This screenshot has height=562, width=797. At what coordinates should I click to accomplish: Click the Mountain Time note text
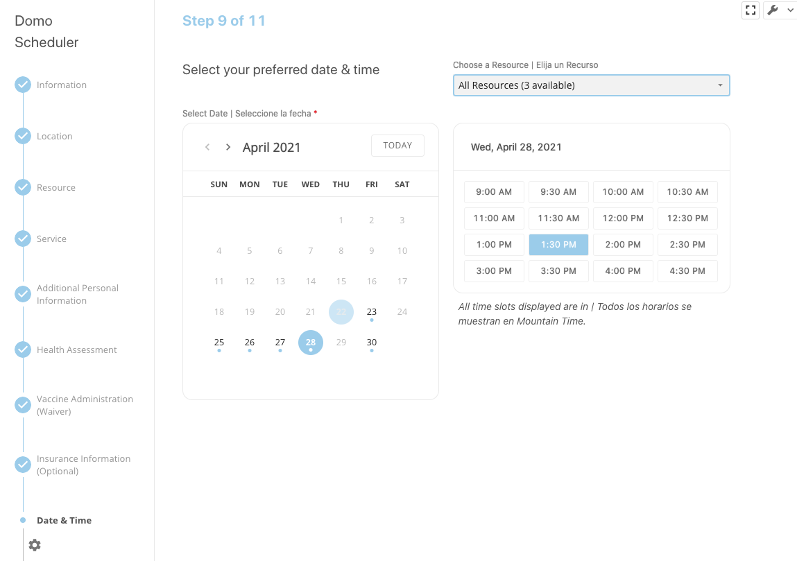(574, 314)
